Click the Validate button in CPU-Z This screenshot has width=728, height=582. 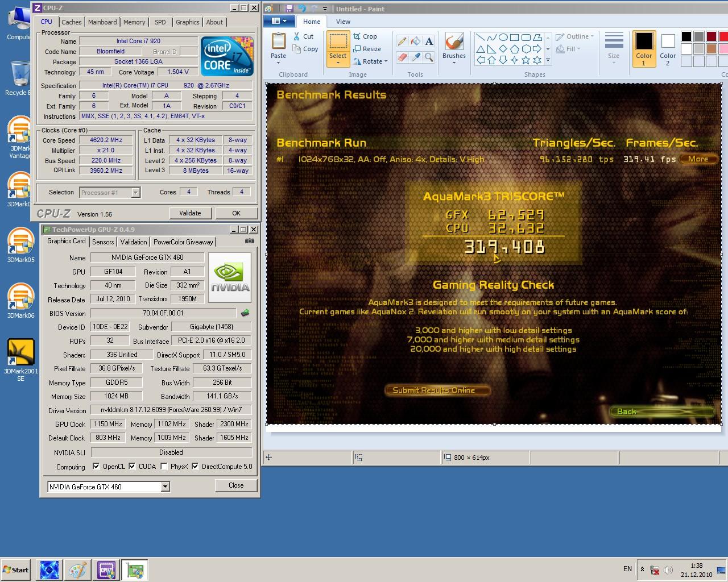tap(190, 213)
